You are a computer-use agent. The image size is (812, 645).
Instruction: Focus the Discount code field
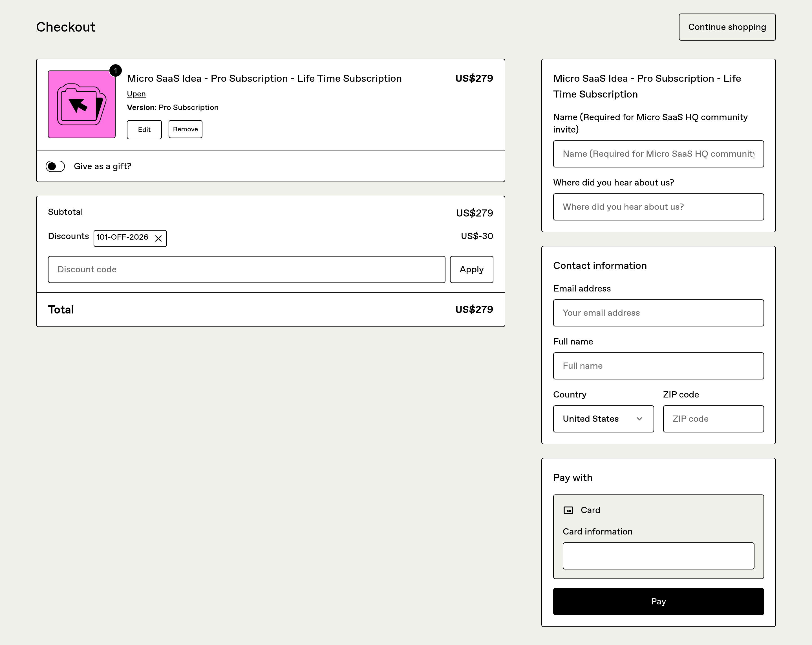coord(246,270)
